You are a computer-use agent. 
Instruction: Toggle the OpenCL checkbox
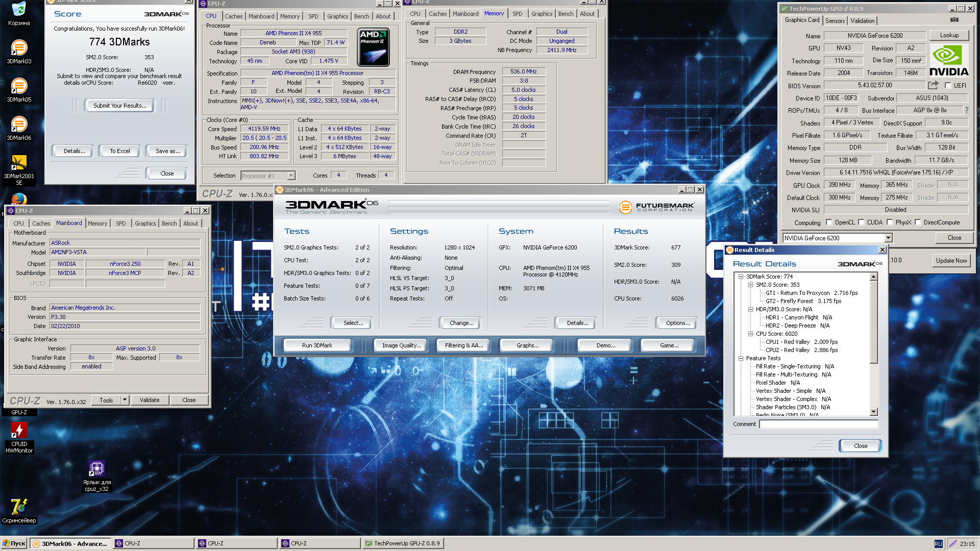pyautogui.click(x=829, y=222)
